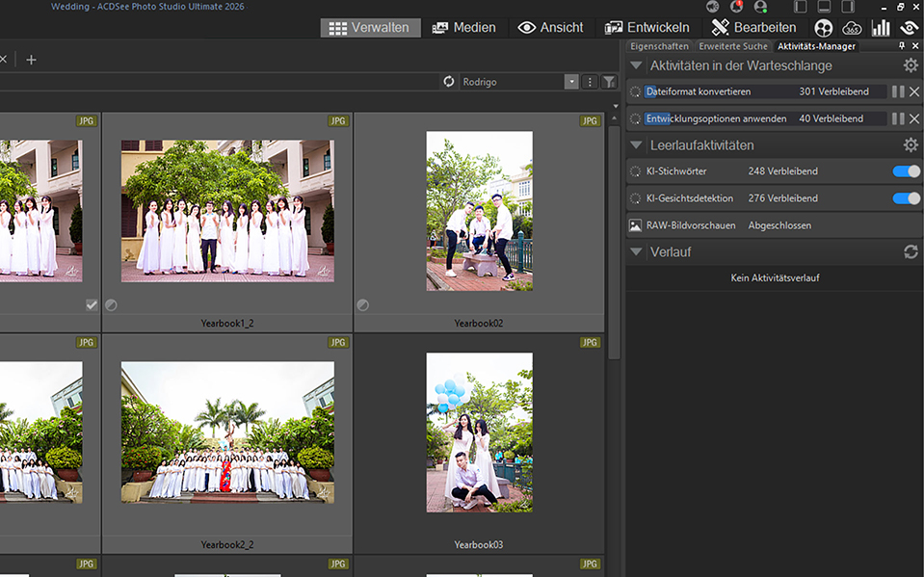Collapse Aktivitäten in der Warteschlange section

coord(636,66)
